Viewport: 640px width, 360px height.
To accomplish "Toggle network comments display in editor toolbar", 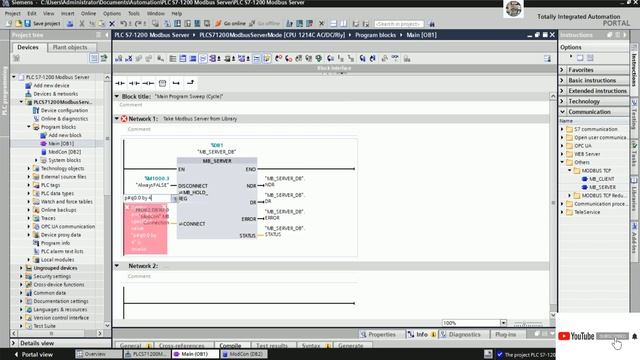I will tap(256, 59).
